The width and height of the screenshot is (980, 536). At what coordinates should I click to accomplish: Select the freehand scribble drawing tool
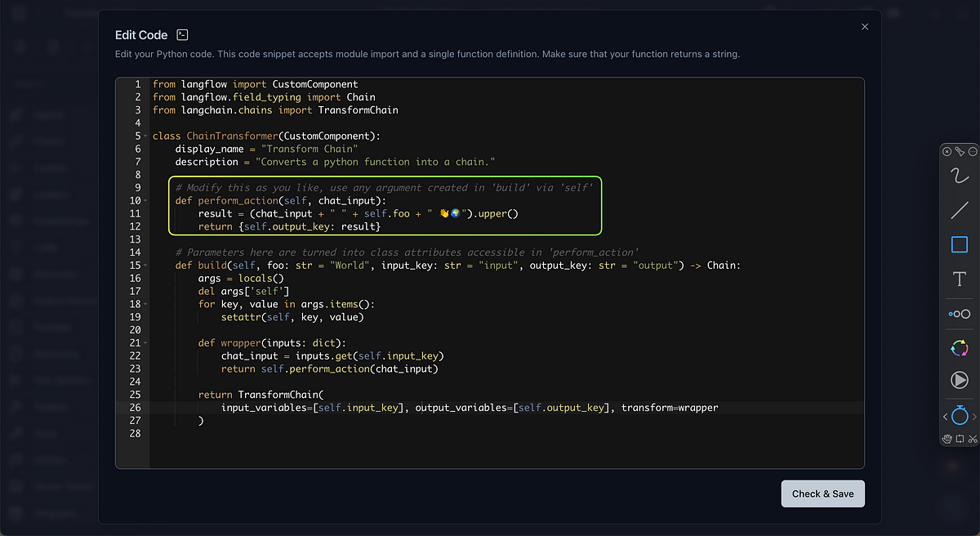(960, 176)
